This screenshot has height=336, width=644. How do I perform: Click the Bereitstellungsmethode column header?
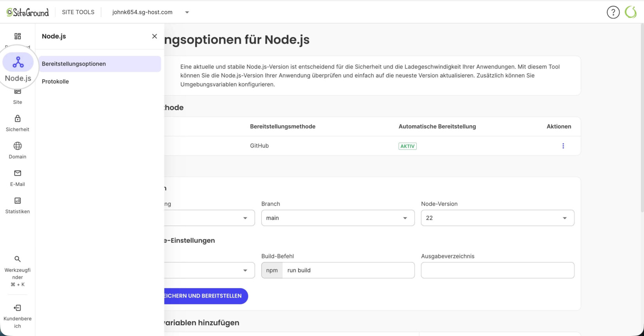(282, 126)
